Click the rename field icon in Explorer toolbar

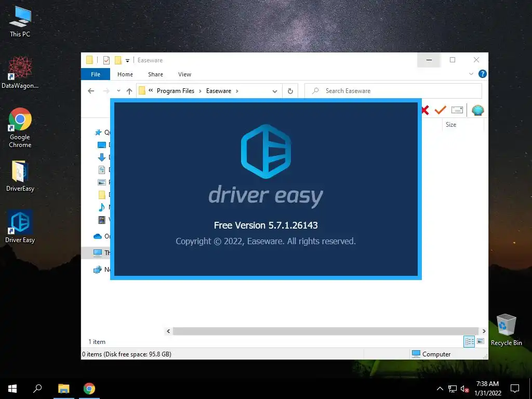[457, 110]
